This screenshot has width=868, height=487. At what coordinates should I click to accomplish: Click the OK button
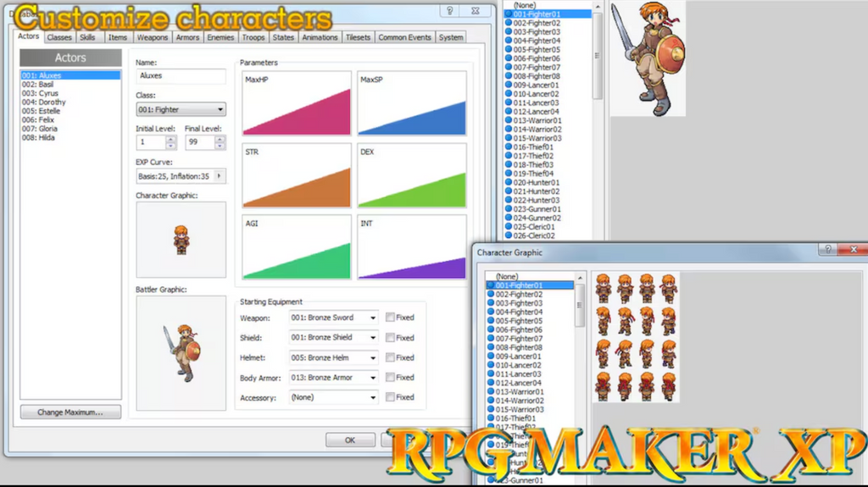point(350,440)
